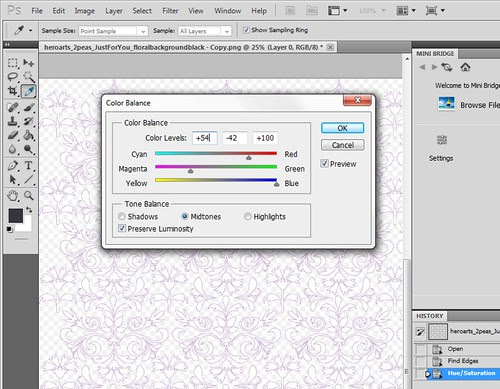Select the Eraser tool

[x=13, y=135]
